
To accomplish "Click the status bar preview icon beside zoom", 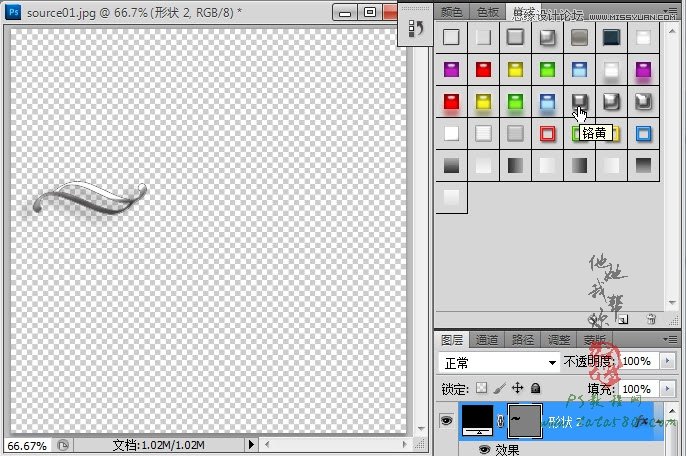I will click(63, 445).
